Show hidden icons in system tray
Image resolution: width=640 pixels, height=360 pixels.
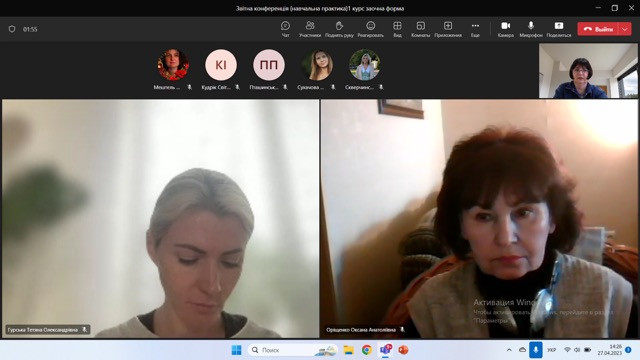[x=509, y=350]
